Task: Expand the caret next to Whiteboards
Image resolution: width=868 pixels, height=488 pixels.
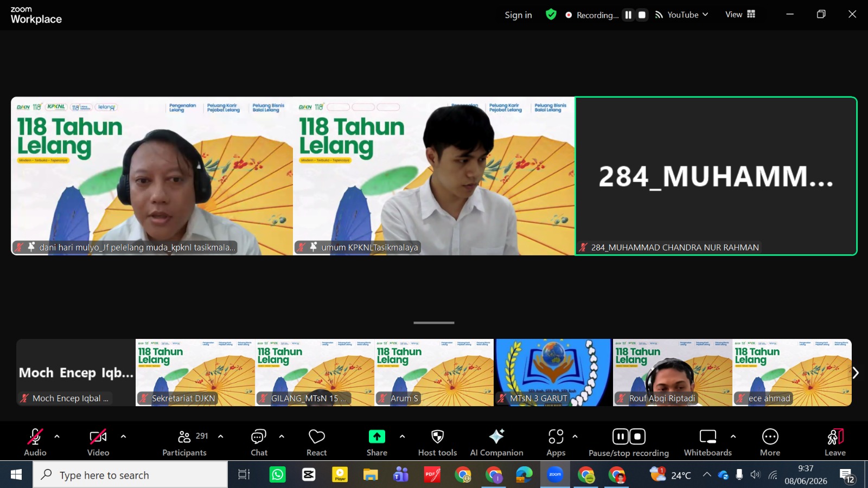Action: click(x=733, y=436)
